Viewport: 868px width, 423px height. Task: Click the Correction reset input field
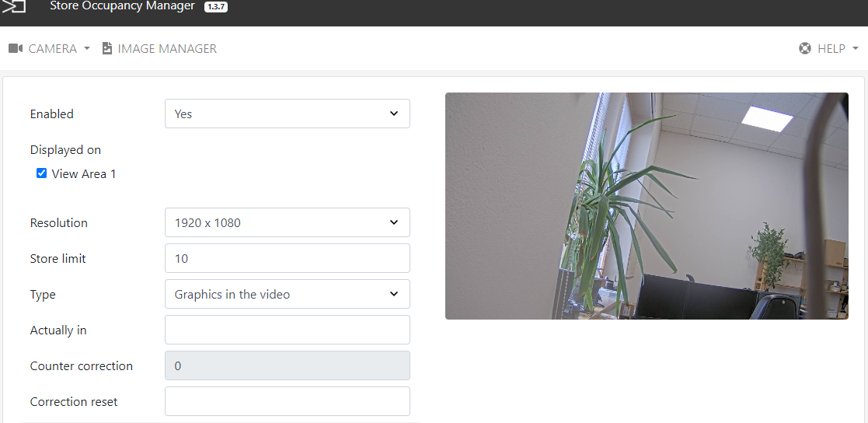[288, 401]
